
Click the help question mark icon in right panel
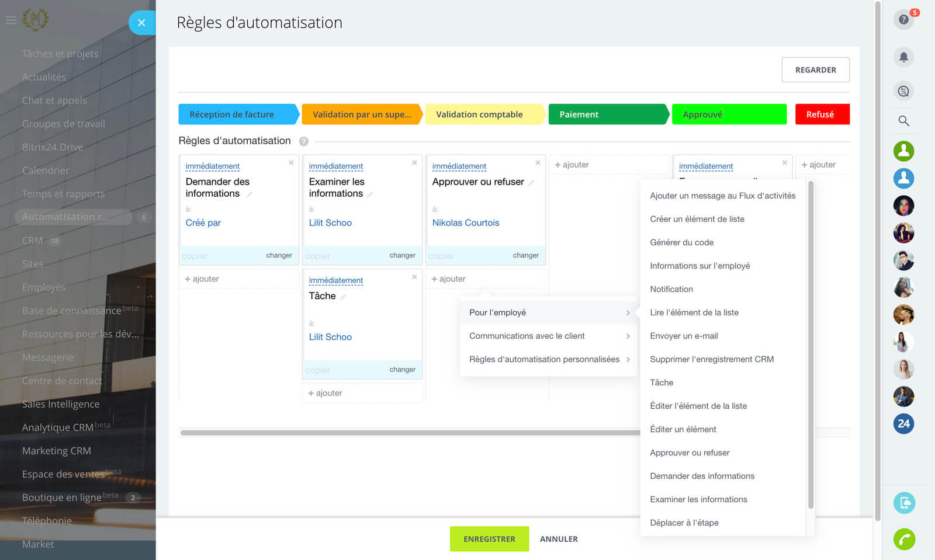click(x=903, y=20)
